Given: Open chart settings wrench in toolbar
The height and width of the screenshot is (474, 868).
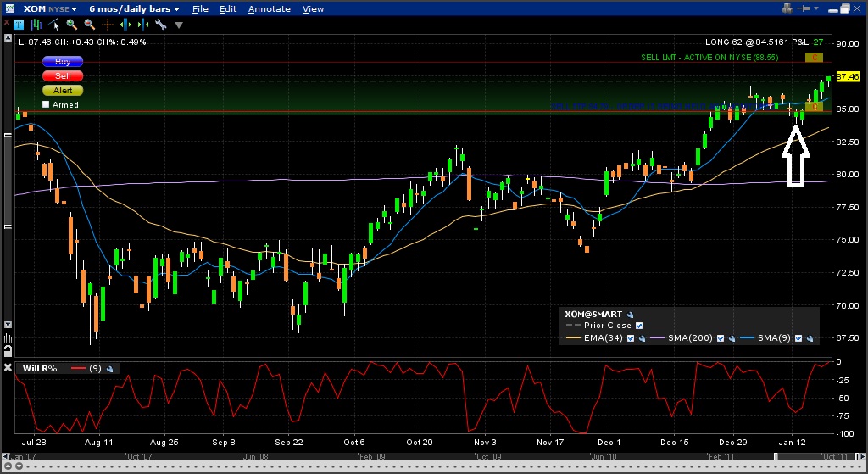Looking at the screenshot, I should [x=160, y=25].
